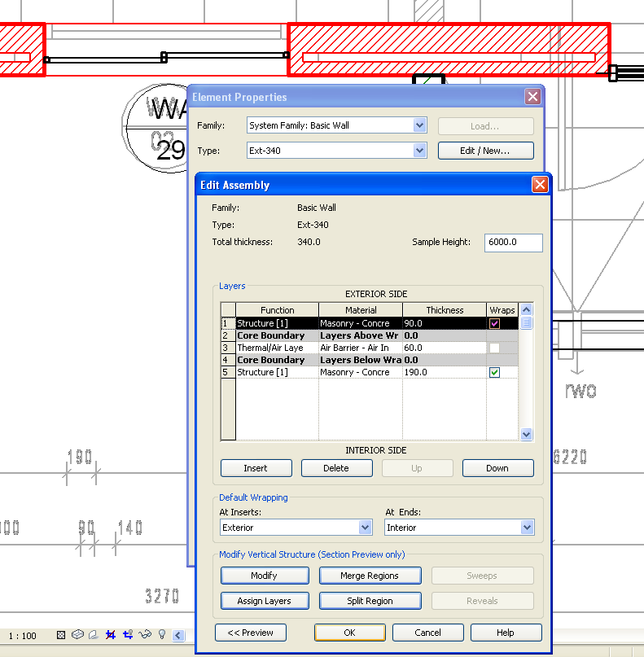Click the Wraps column header
Screen dimensions: 644x657
click(x=502, y=310)
